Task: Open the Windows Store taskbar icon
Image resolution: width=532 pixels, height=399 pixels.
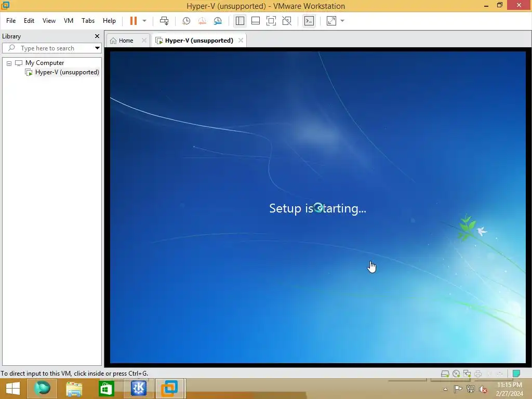Action: 106,389
